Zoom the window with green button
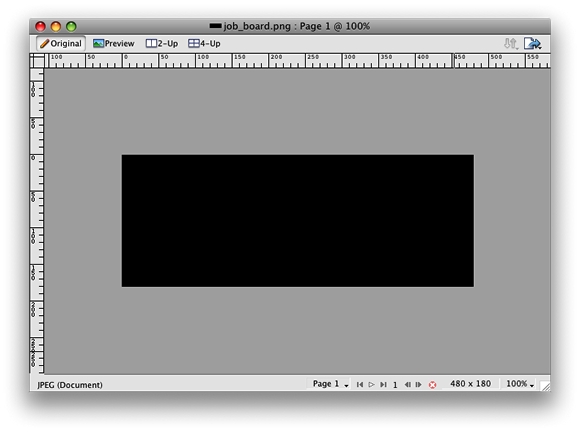Viewport: 580px width, 432px height. tap(71, 26)
